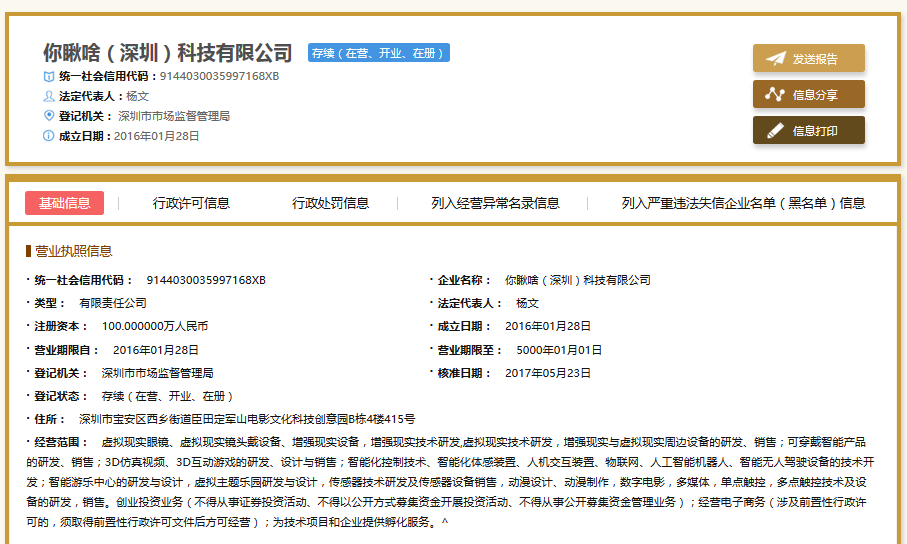This screenshot has height=544, width=907.
Task: Open the 行政处罚信息 tab
Action: (330, 203)
